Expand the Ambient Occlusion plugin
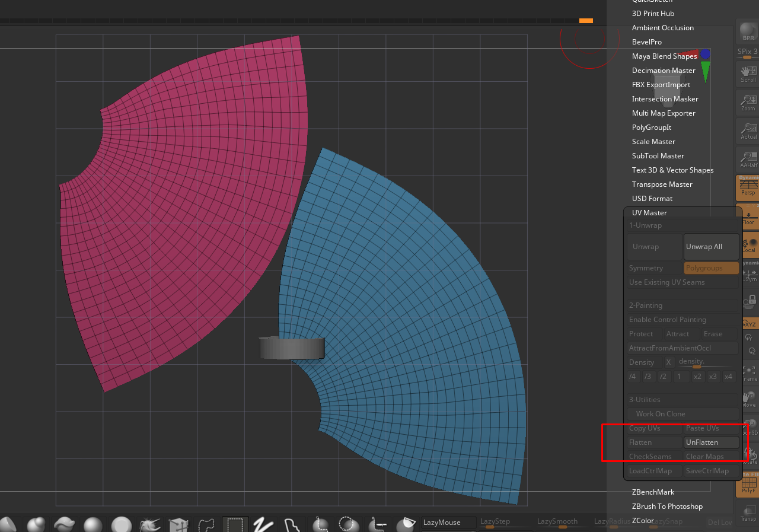This screenshot has height=532, width=759. point(663,28)
